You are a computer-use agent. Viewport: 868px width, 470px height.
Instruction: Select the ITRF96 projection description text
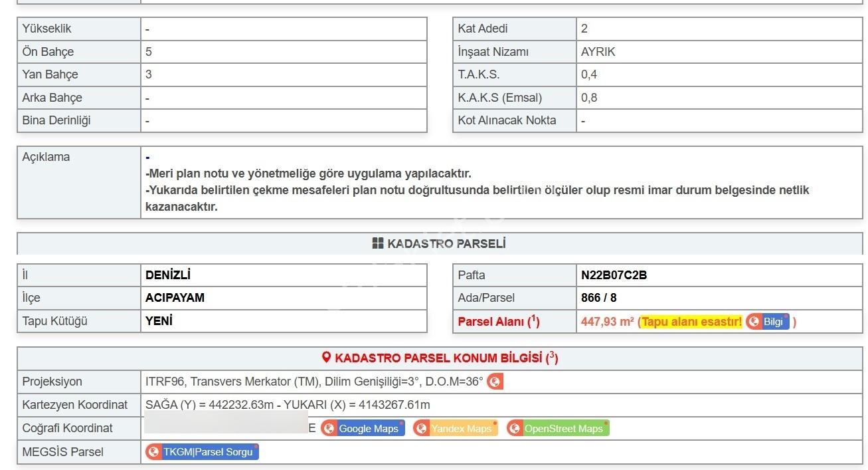(x=314, y=382)
